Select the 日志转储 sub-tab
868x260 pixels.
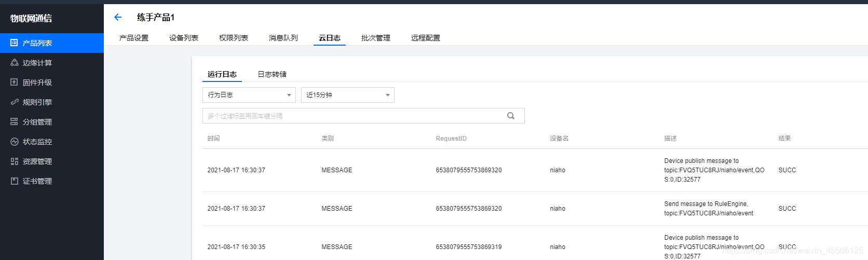pyautogui.click(x=272, y=74)
